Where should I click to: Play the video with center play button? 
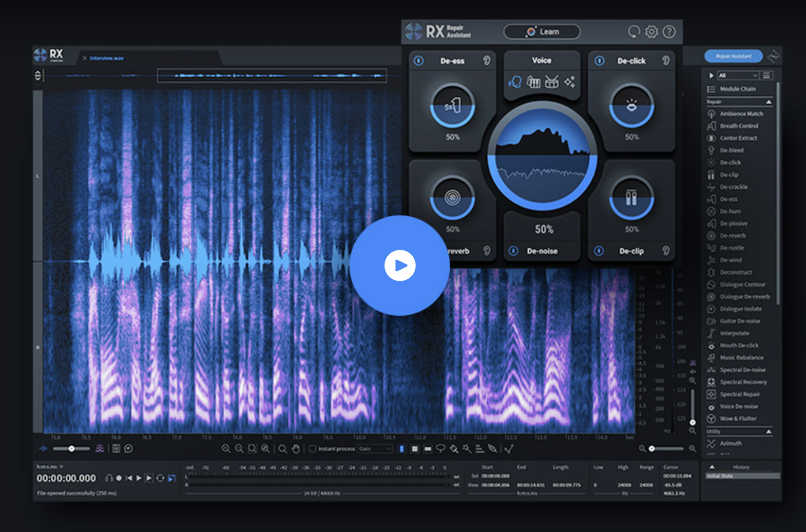(x=400, y=266)
